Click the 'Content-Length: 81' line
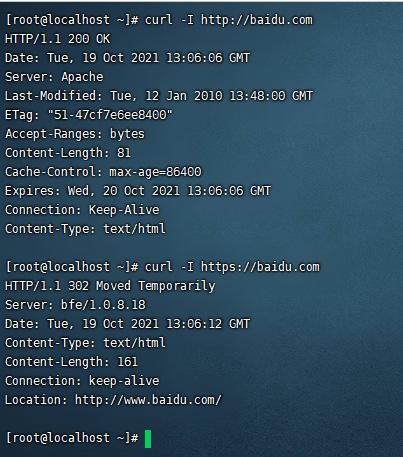This screenshot has height=457, width=403. 68,153
